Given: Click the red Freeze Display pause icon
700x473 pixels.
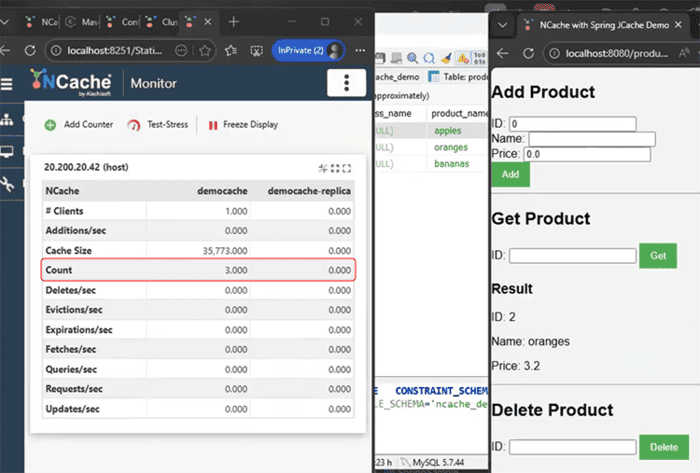Looking at the screenshot, I should (x=213, y=125).
